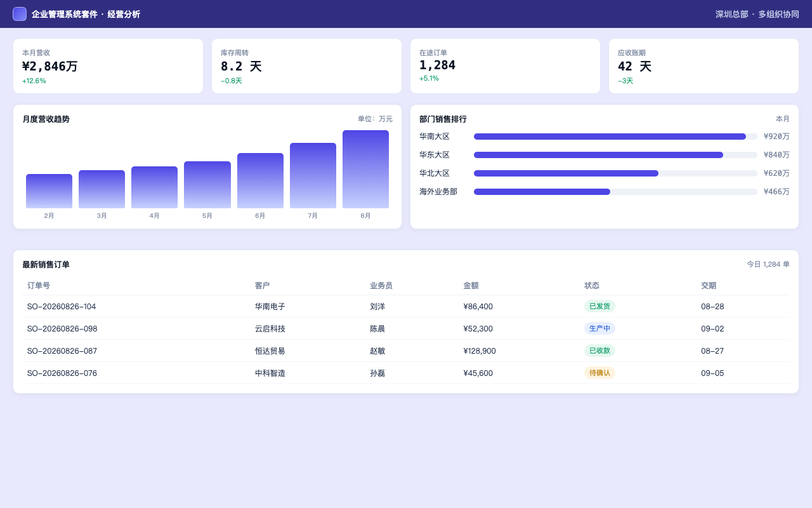
Task: Click 深圳总部 · 多组织协同 in the header
Action: [x=757, y=14]
